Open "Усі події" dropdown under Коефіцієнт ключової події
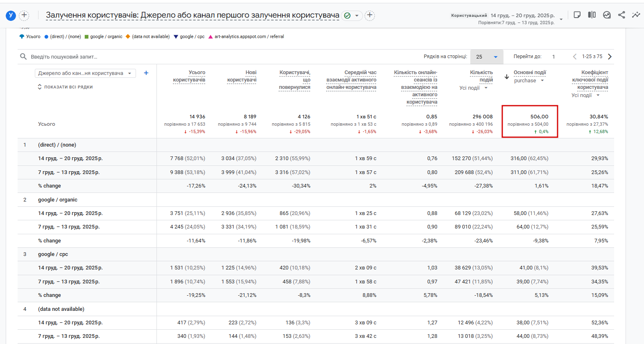Image resolution: width=644 pixels, height=344 pixels. tap(586, 95)
